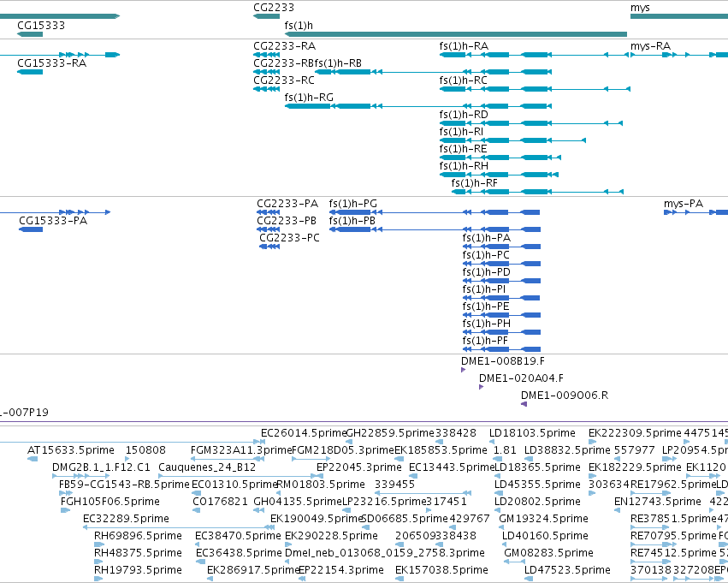This screenshot has height=583, width=728.
Task: Click transcript label fs(1)h-RF
Action: [x=475, y=183]
